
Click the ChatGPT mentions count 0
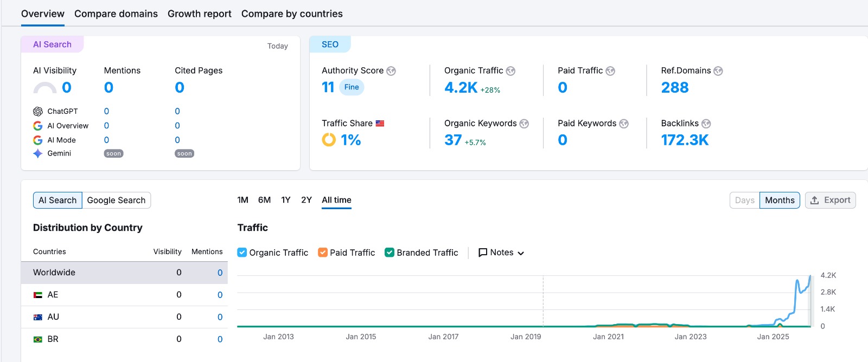pos(106,111)
